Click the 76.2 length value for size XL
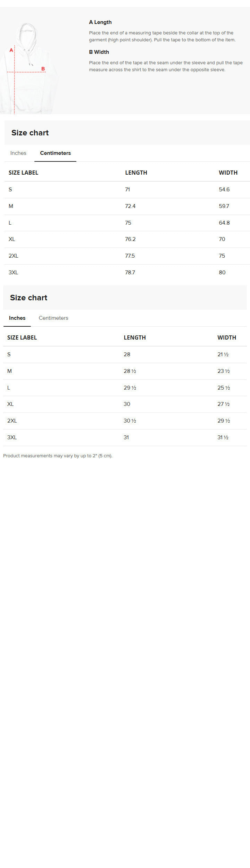This screenshot has width=250, height=868. click(x=130, y=239)
